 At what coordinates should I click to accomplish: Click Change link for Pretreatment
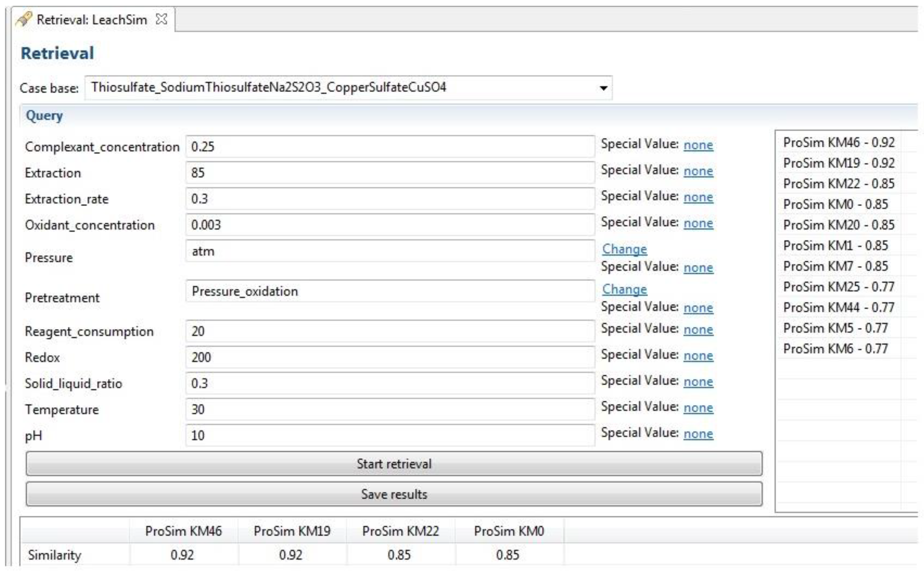tap(625, 289)
